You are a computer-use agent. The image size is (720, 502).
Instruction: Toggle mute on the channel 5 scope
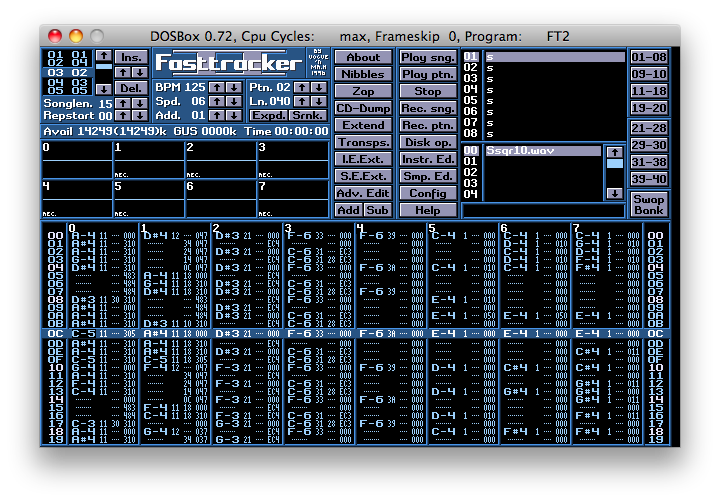tap(149, 199)
